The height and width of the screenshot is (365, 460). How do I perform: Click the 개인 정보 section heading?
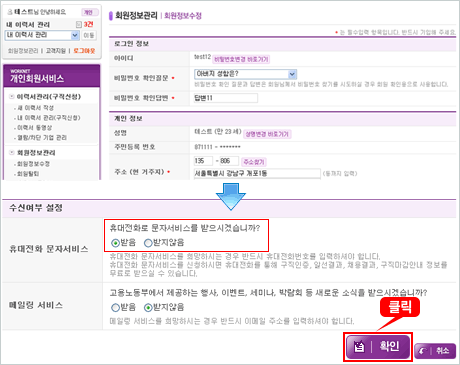(x=128, y=119)
